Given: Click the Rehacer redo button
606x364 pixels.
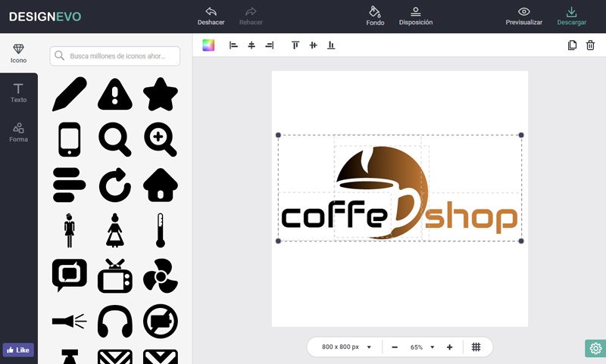Looking at the screenshot, I should tap(251, 16).
